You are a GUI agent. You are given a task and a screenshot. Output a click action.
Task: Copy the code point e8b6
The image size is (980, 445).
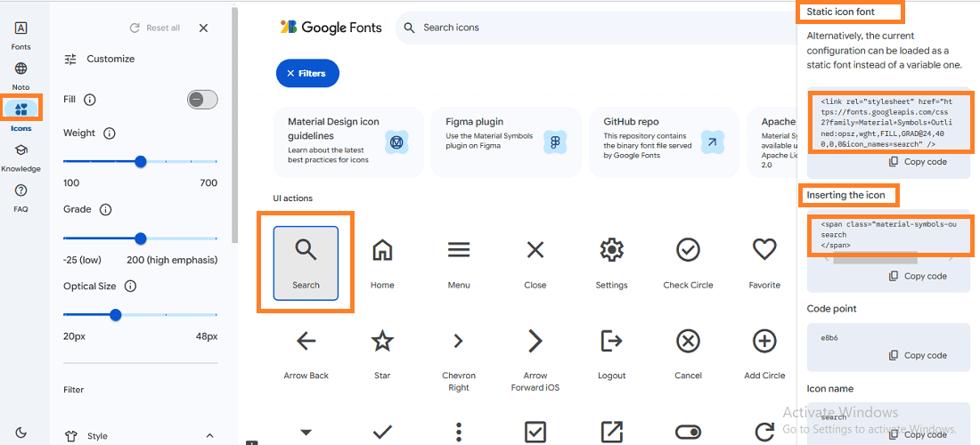(x=918, y=355)
